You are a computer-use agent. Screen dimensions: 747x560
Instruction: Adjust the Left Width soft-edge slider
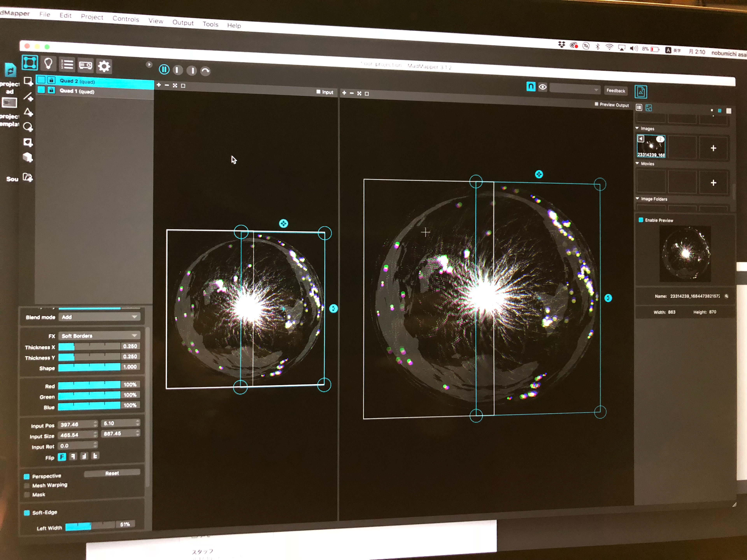90,526
